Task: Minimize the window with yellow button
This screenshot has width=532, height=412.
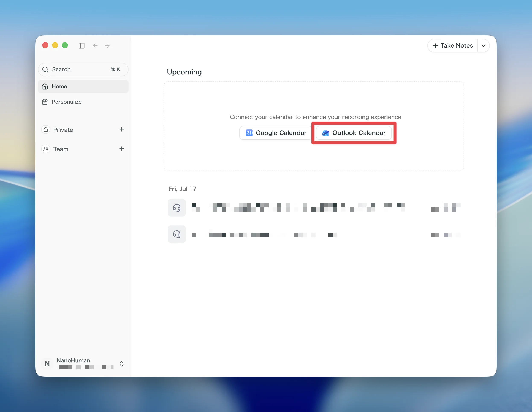Action: [55, 45]
